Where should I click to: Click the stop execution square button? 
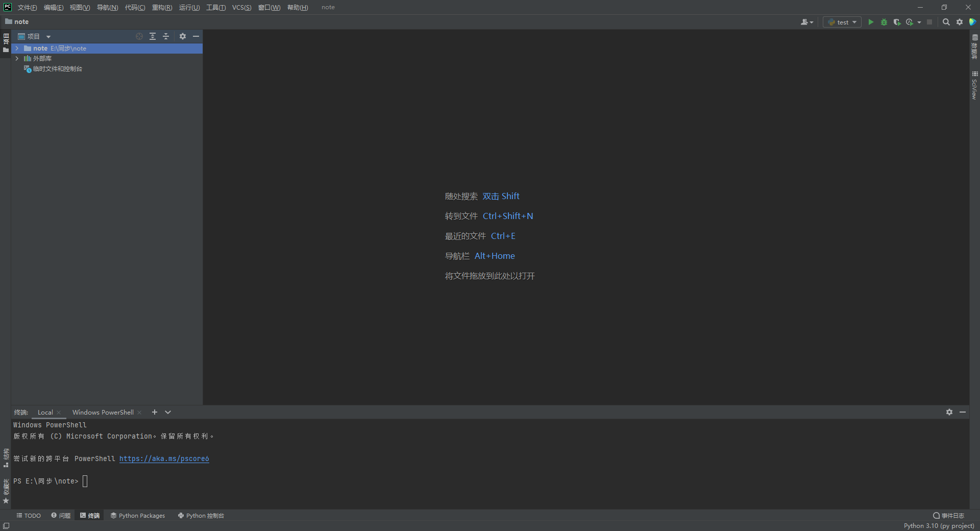click(929, 22)
